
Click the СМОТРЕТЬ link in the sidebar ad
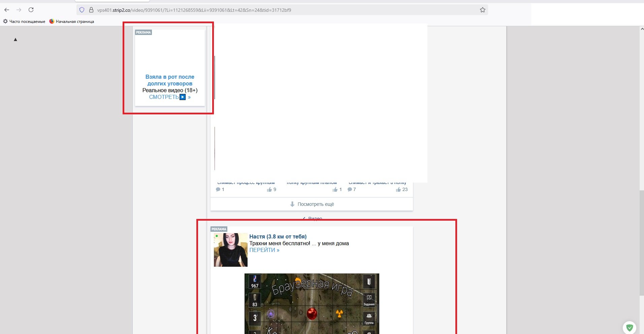167,97
